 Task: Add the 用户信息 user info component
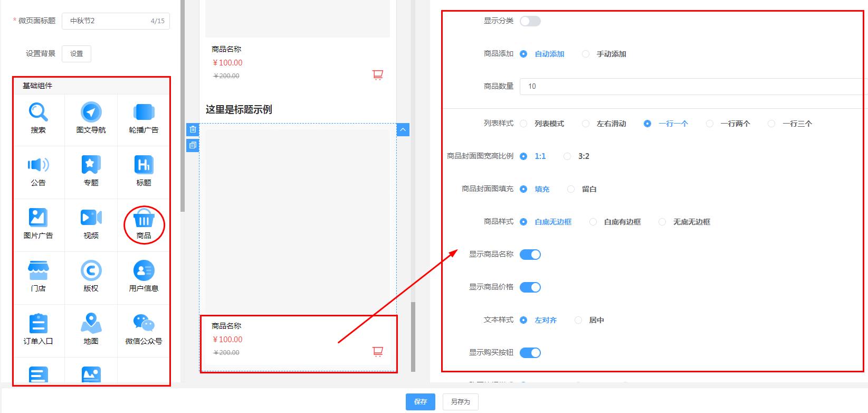144,278
